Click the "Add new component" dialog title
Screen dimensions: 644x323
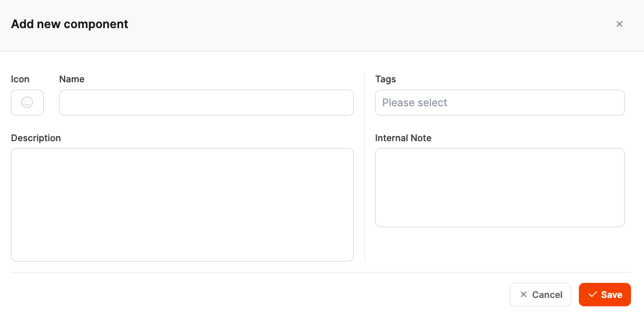[x=69, y=24]
